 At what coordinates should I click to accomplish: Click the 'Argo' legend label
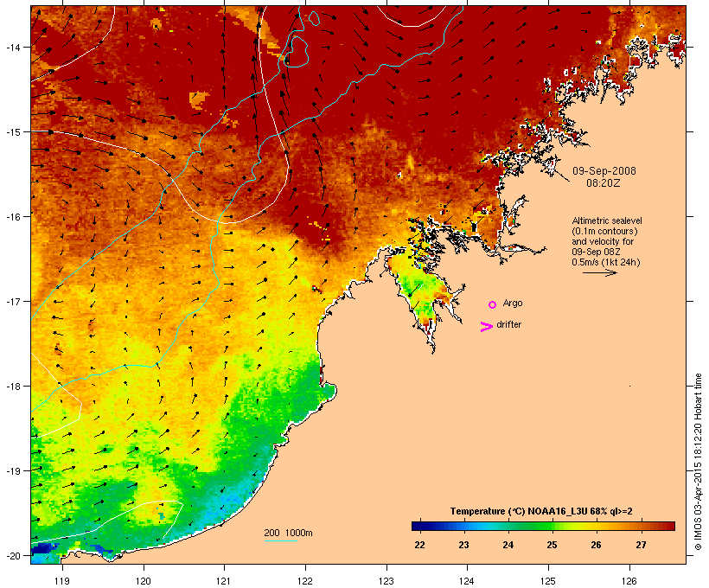[x=513, y=303]
